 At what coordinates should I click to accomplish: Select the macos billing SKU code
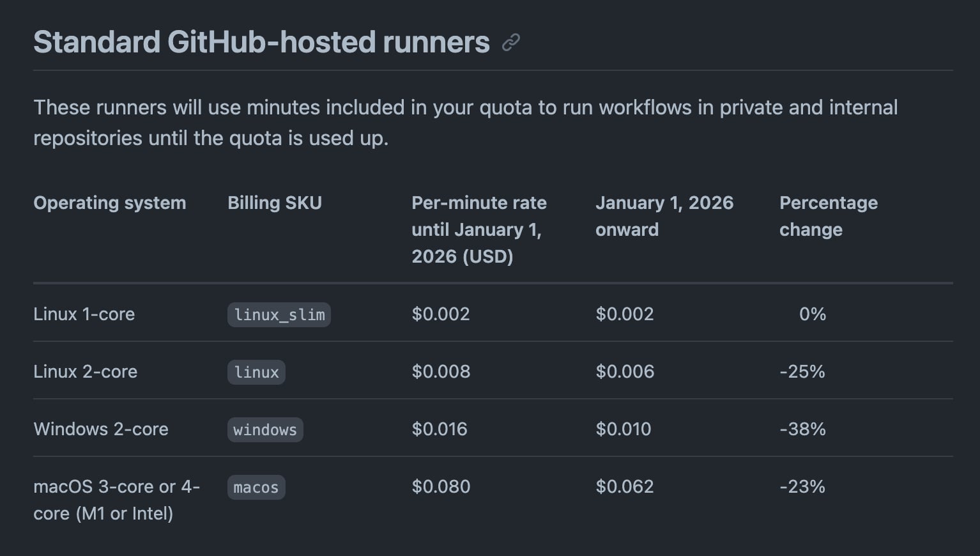(256, 487)
